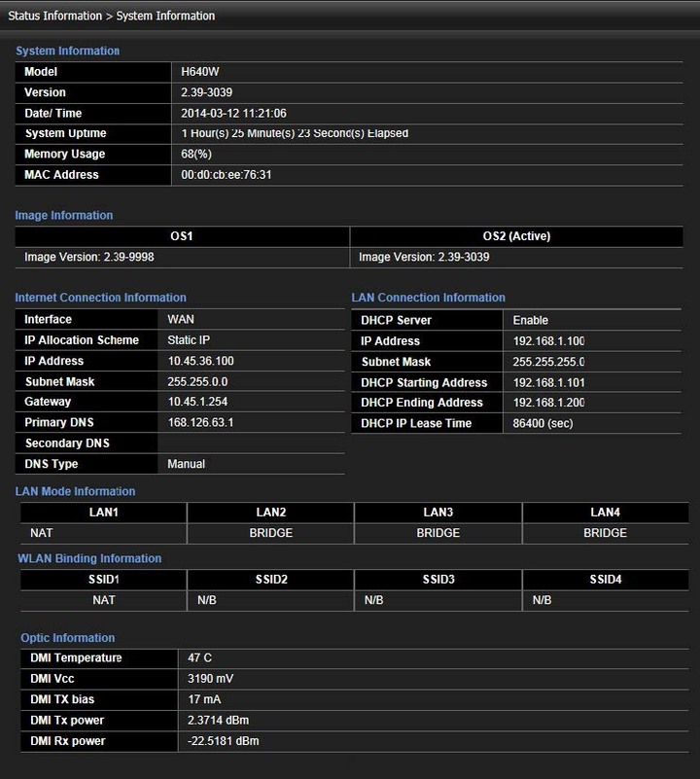Click the Optic Information heading
The width and height of the screenshot is (700, 779).
click(67, 637)
